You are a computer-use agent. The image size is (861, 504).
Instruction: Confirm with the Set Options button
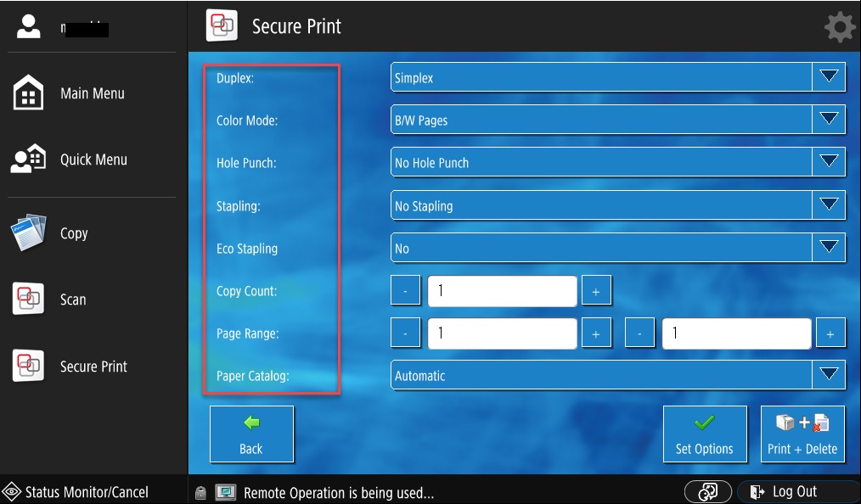coord(704,434)
